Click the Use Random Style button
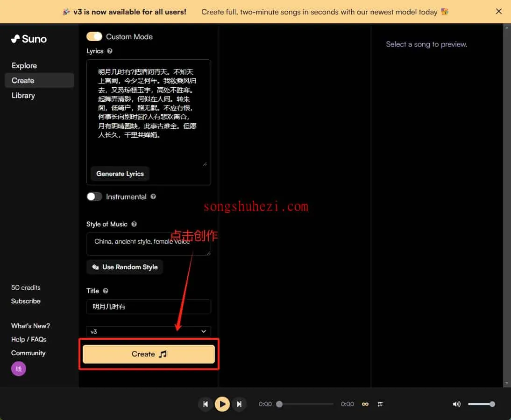The image size is (511, 420). click(x=125, y=267)
